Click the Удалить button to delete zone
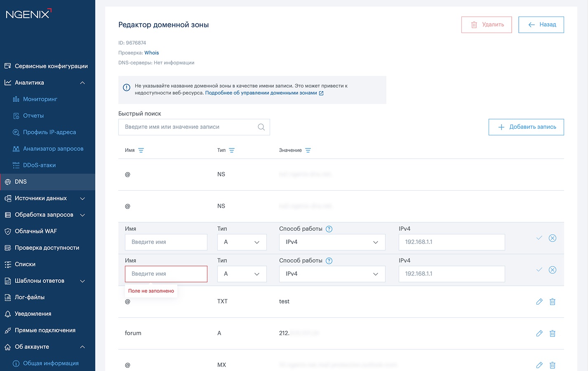This screenshot has width=588, height=371. (486, 25)
